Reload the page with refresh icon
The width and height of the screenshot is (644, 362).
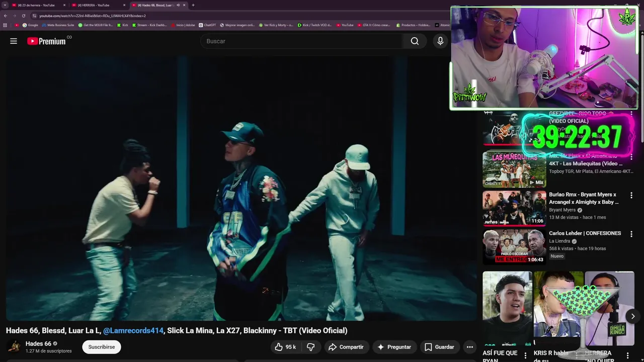pyautogui.click(x=23, y=16)
